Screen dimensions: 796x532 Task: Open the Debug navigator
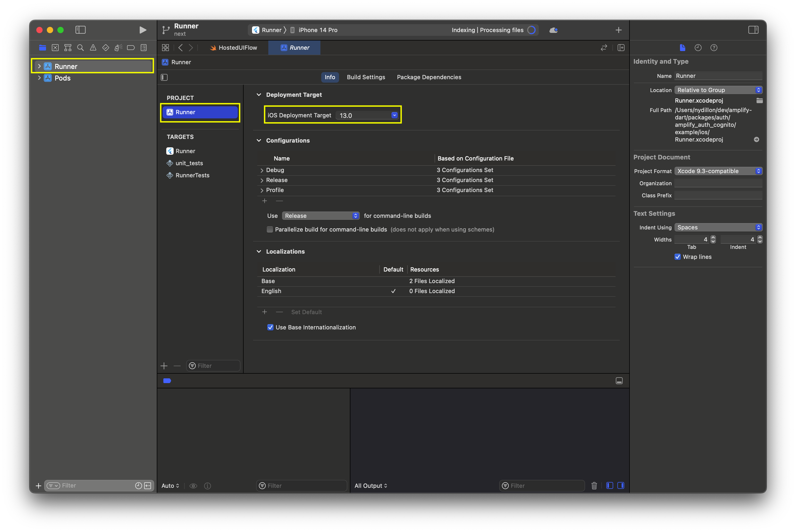pos(118,48)
